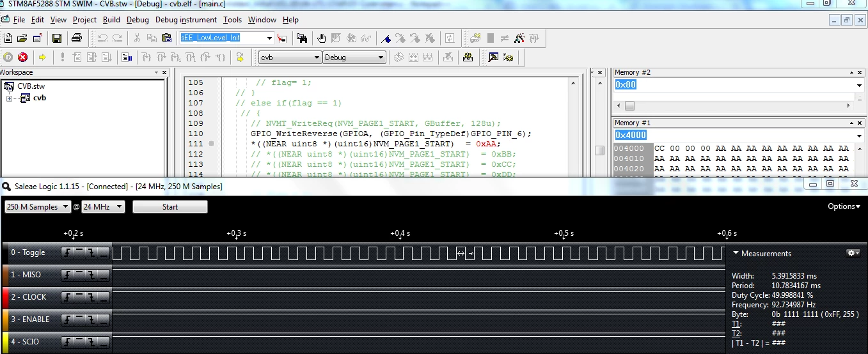868x354 pixels.
Task: Open the Edit menu
Action: pyautogui.click(x=38, y=20)
